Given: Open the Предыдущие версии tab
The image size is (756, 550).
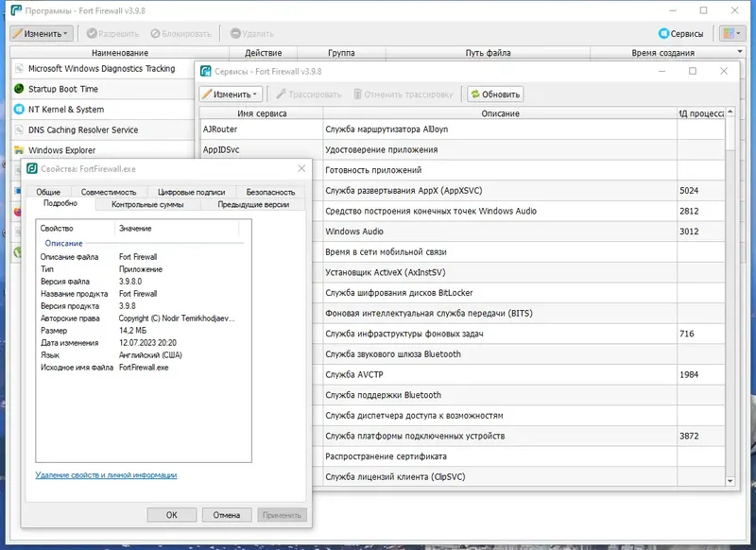Looking at the screenshot, I should pyautogui.click(x=253, y=204).
